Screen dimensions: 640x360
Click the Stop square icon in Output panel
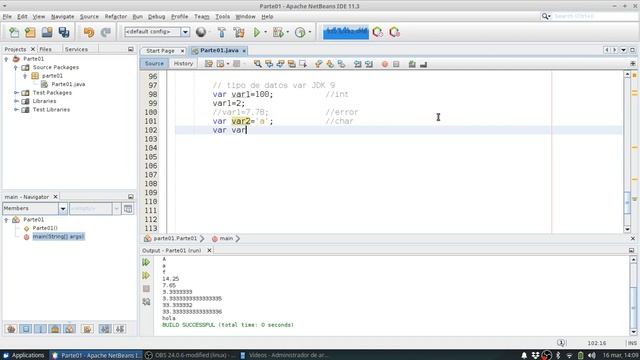point(146,289)
